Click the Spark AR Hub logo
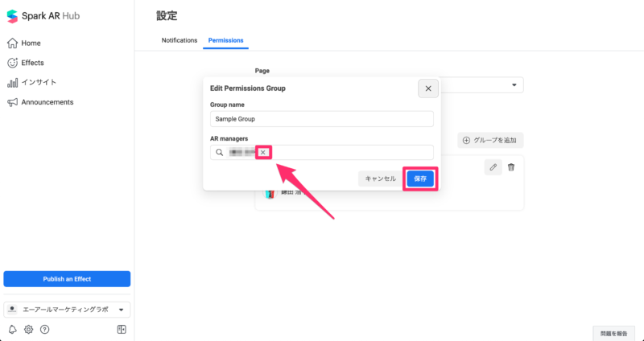The height and width of the screenshot is (341, 644). coord(43,16)
